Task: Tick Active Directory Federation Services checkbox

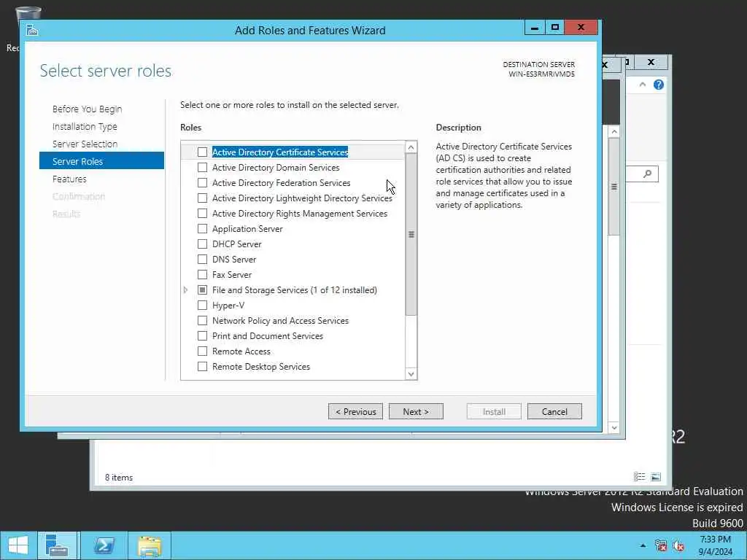Action: 203,183
